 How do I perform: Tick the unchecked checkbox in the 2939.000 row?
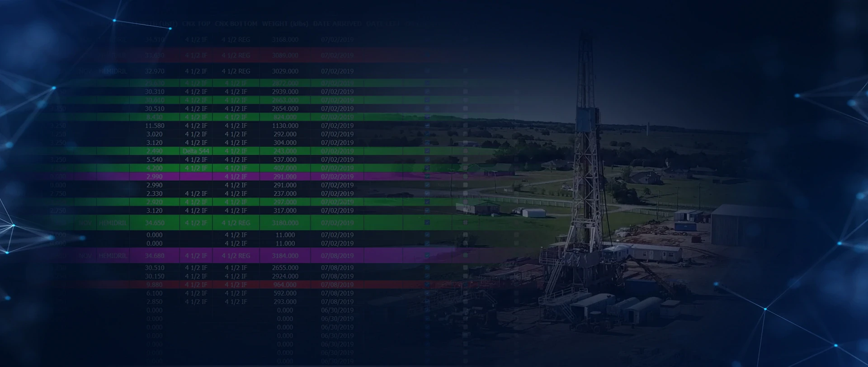click(x=466, y=92)
